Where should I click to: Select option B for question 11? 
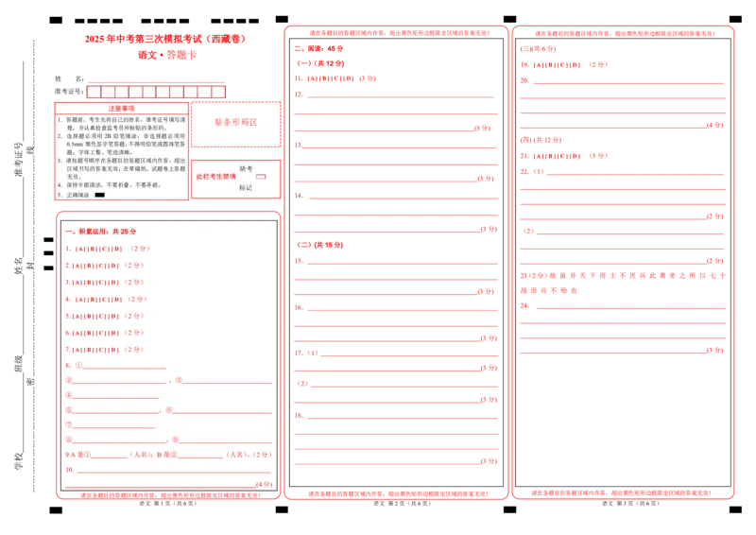(324, 78)
